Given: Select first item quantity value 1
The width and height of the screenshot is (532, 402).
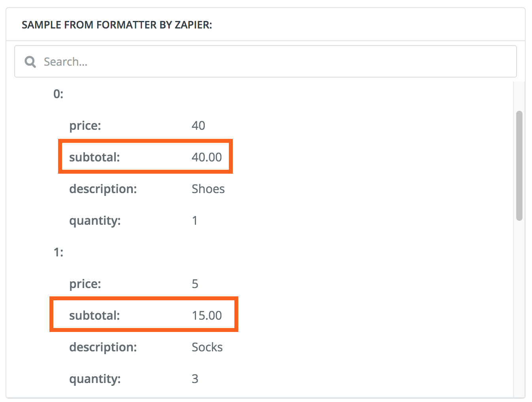Looking at the screenshot, I should [x=195, y=220].
